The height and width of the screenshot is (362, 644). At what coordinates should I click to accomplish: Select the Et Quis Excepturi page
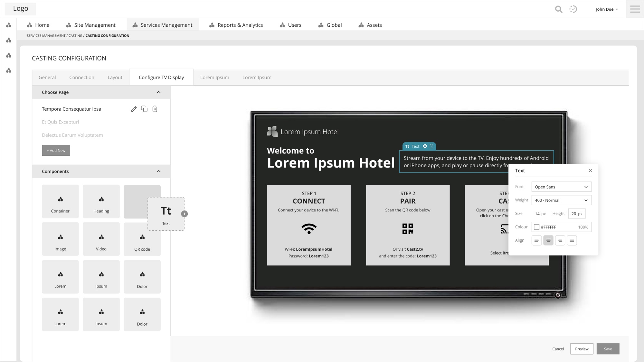coord(61,122)
